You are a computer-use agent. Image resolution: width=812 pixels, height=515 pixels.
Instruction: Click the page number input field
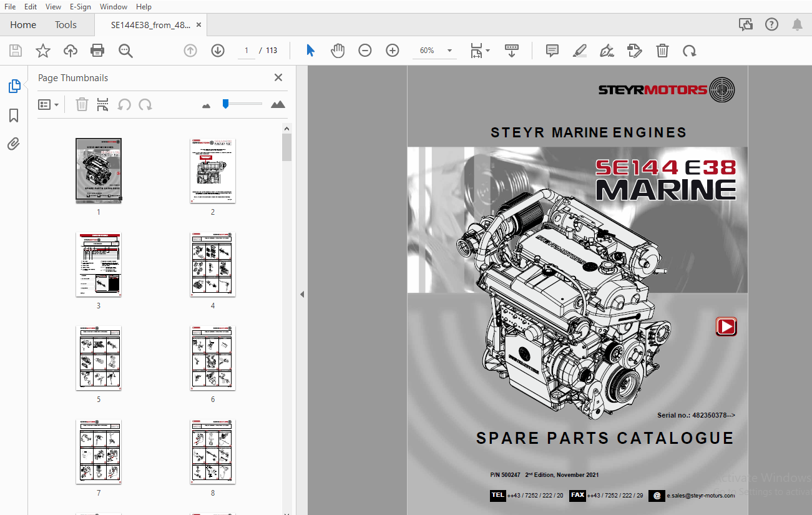[x=246, y=51]
